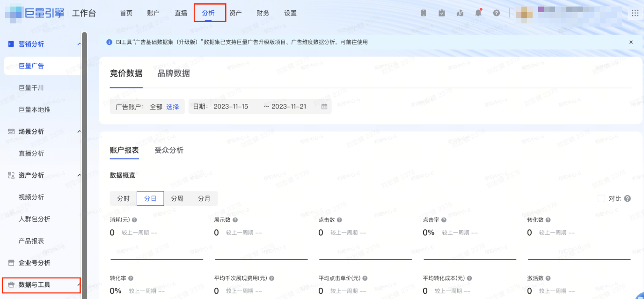Switch to the 竞价数据 tab
The image size is (644, 299).
pyautogui.click(x=126, y=73)
